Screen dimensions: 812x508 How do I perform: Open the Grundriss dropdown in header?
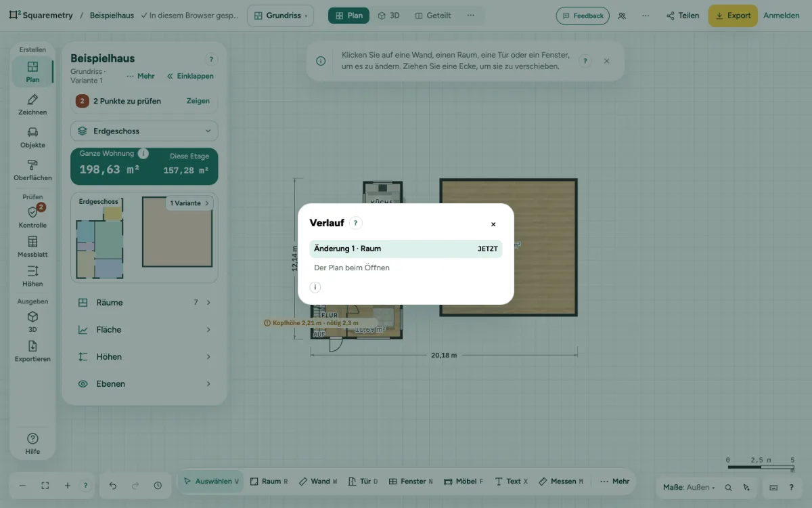point(280,16)
